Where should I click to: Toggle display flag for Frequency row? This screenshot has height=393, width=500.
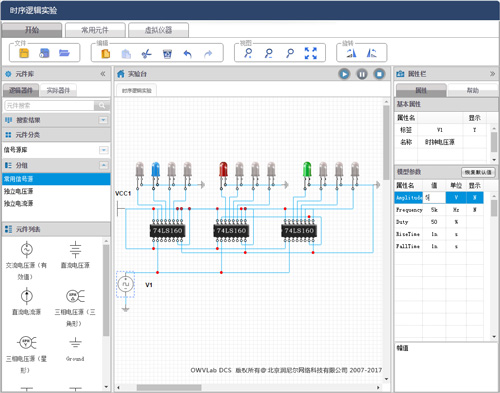(x=475, y=210)
